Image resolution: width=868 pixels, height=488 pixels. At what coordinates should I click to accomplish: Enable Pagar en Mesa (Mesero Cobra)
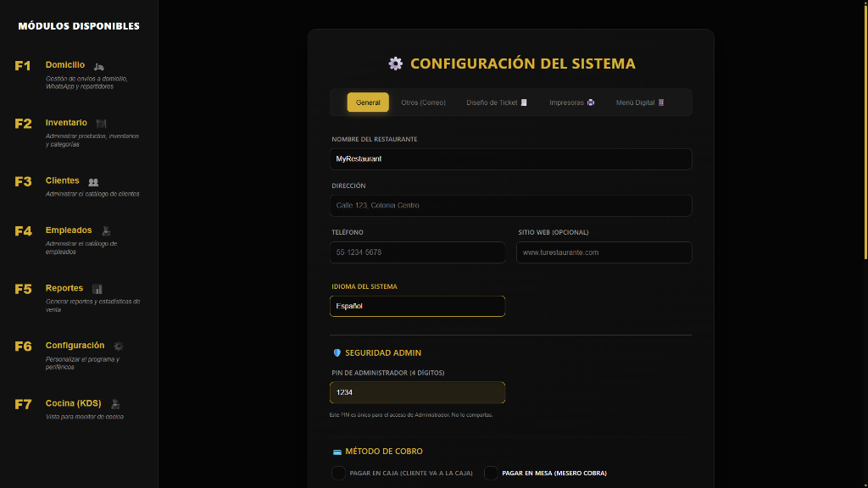click(491, 474)
